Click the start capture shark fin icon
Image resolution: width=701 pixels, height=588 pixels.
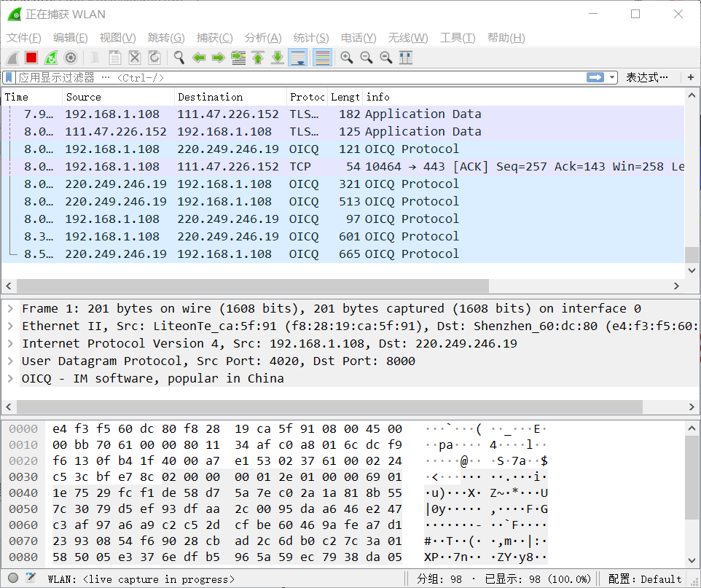13,58
